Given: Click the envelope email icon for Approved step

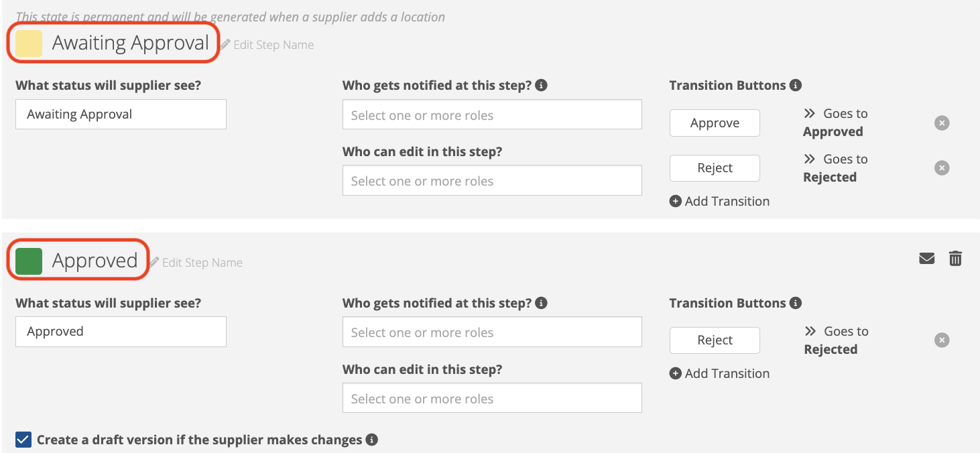Looking at the screenshot, I should tap(926, 258).
